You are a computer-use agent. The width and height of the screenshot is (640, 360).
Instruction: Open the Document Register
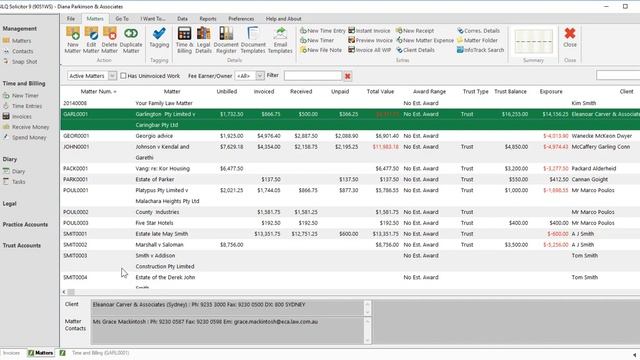[226, 40]
